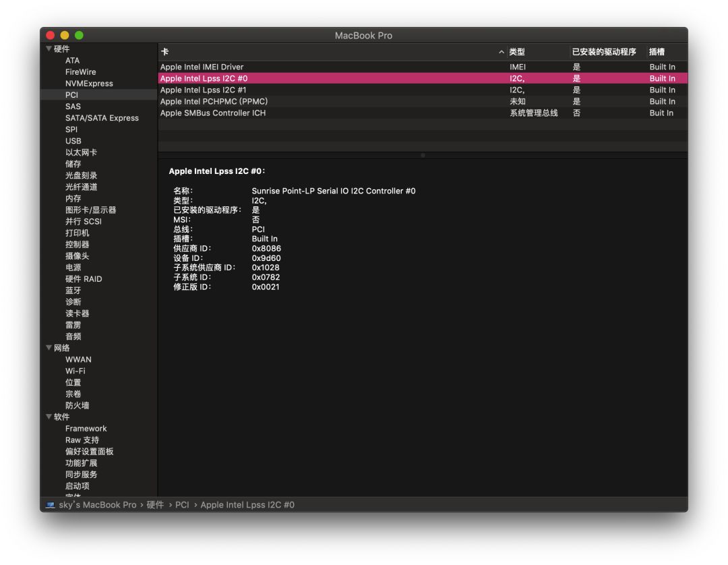
Task: Sort by the 类型 column header
Action: (538, 52)
